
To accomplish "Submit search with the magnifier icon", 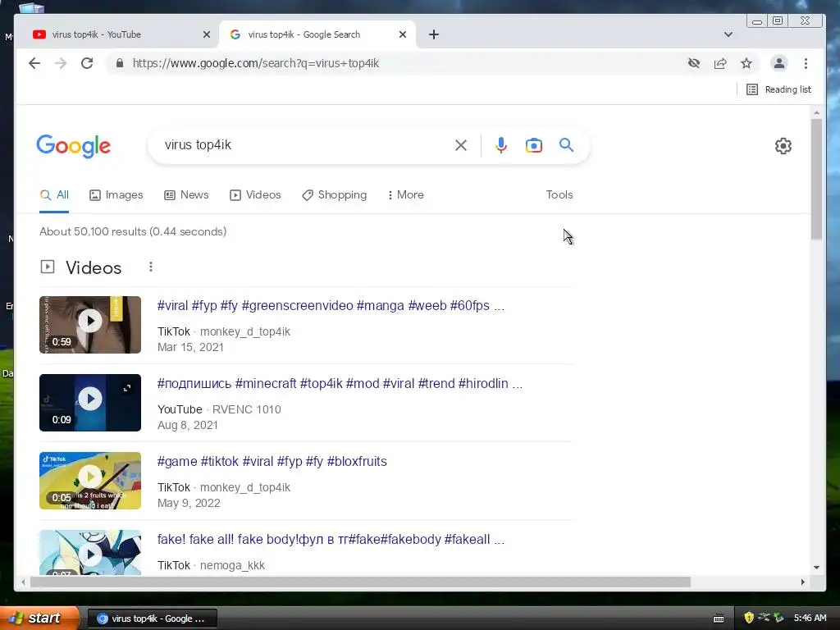I will coord(566,145).
